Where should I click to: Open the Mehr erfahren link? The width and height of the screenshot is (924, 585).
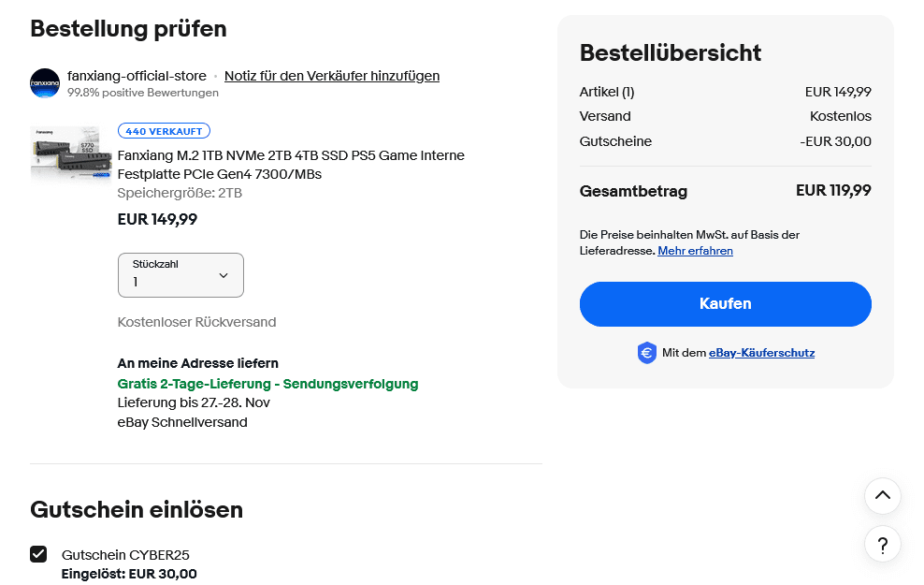695,251
